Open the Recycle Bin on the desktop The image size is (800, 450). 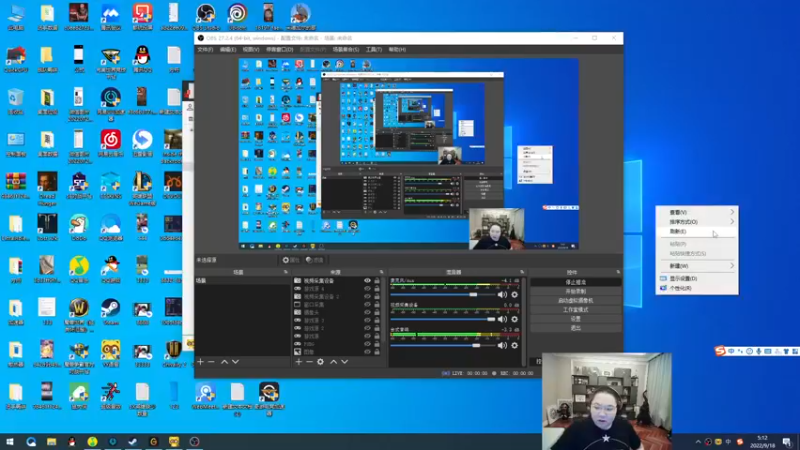point(15,101)
